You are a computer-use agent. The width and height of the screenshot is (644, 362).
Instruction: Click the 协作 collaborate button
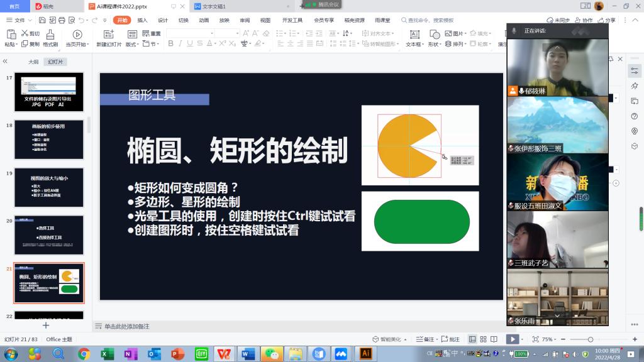[x=584, y=20]
